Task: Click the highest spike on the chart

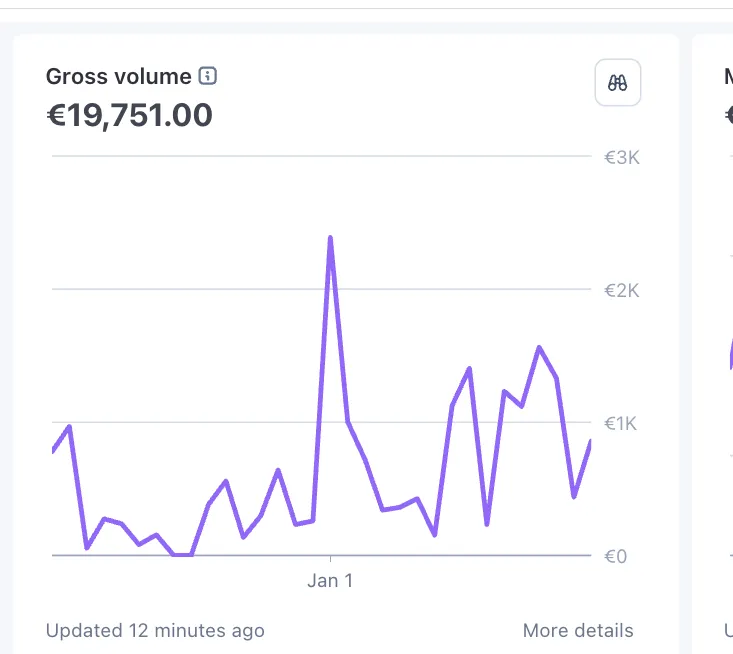Action: pos(330,238)
